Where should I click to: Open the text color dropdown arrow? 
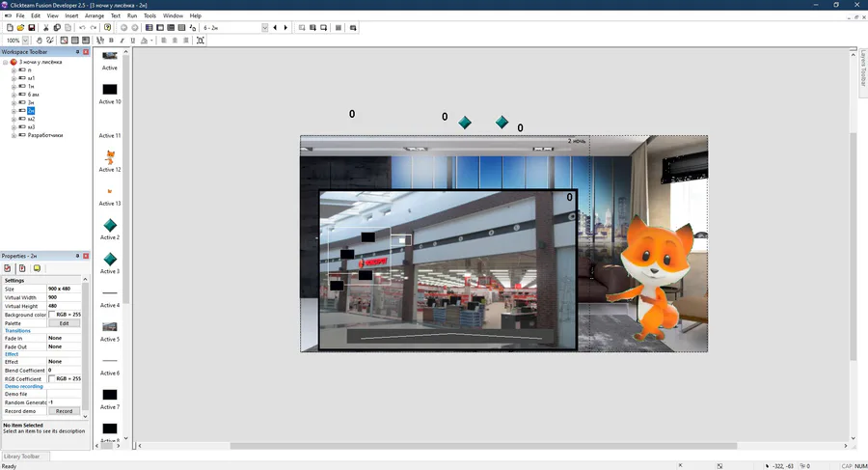pyautogui.click(x=151, y=41)
